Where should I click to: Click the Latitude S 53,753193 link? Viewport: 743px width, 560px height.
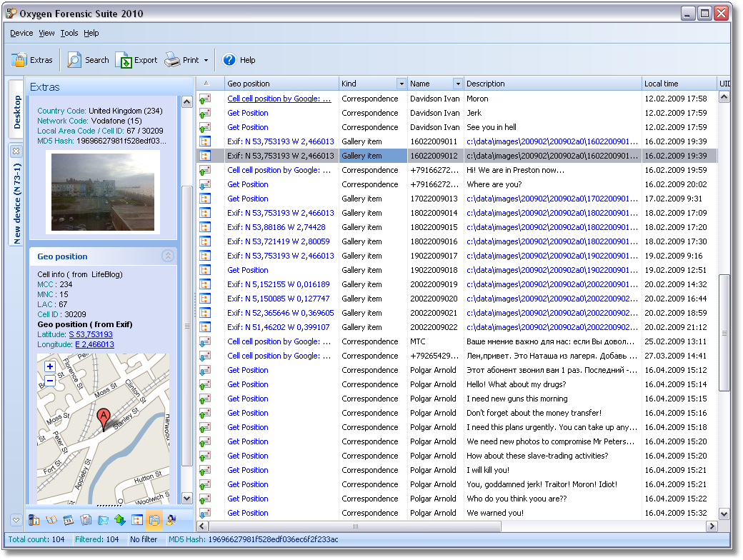coord(91,334)
